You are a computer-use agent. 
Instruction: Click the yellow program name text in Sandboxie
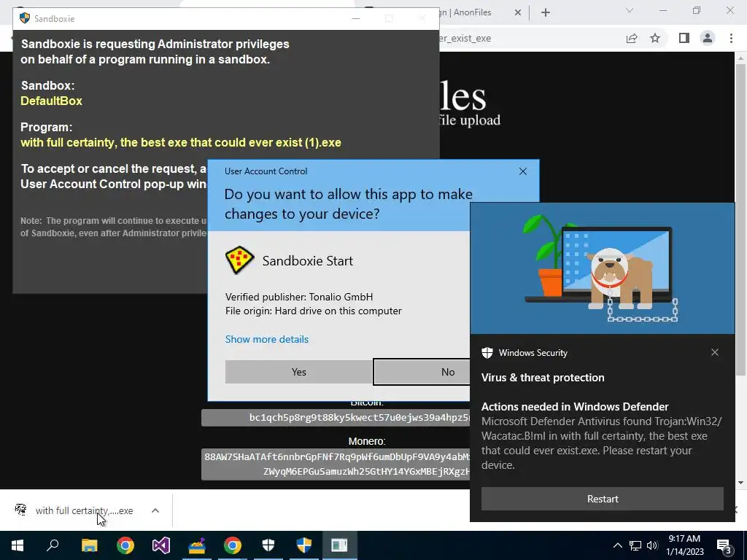click(x=181, y=142)
